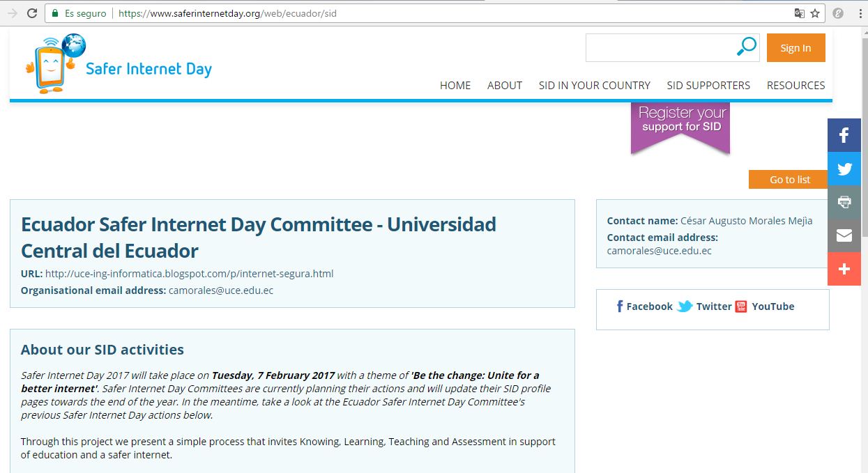Click the contact email address camorales@uce.edu.ec
868x473 pixels.
(660, 251)
